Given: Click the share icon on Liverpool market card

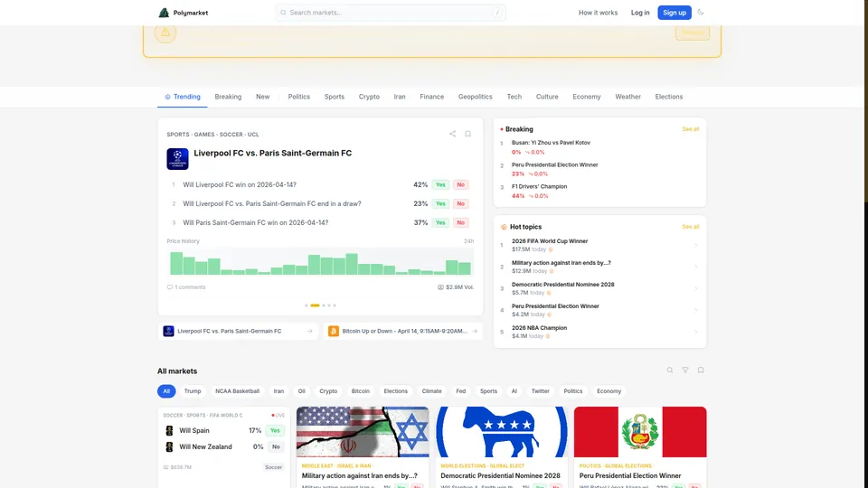Looking at the screenshot, I should (x=452, y=134).
